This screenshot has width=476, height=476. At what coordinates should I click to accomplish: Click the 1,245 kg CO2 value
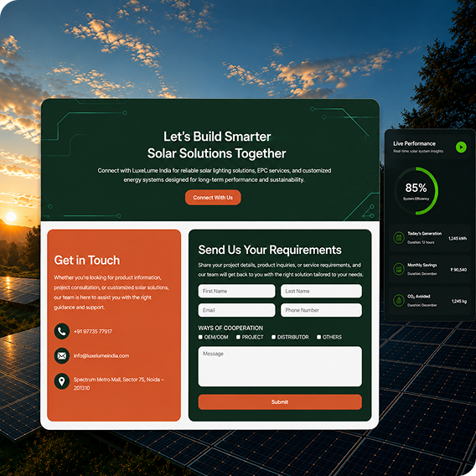point(459,301)
